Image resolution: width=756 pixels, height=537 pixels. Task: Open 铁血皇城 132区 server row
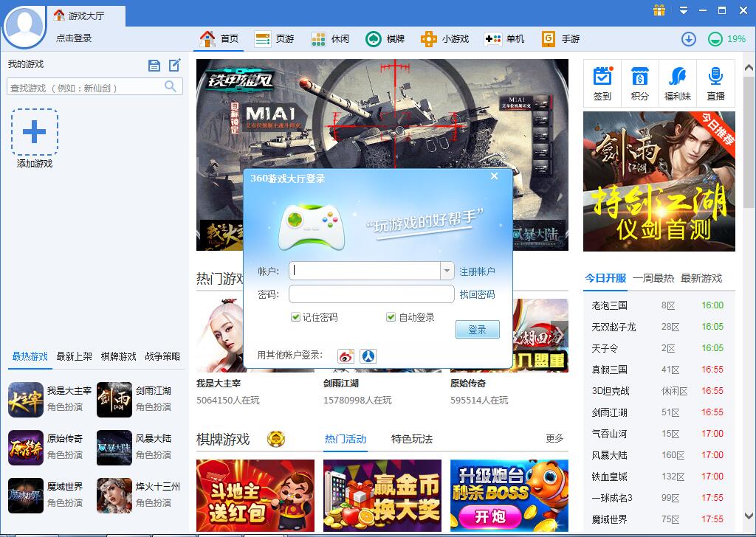tap(658, 477)
